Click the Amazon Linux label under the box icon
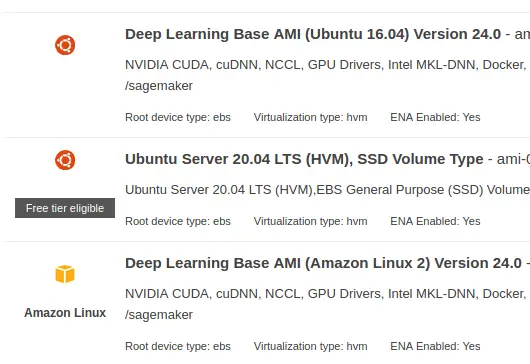The width and height of the screenshot is (530, 364). (65, 313)
